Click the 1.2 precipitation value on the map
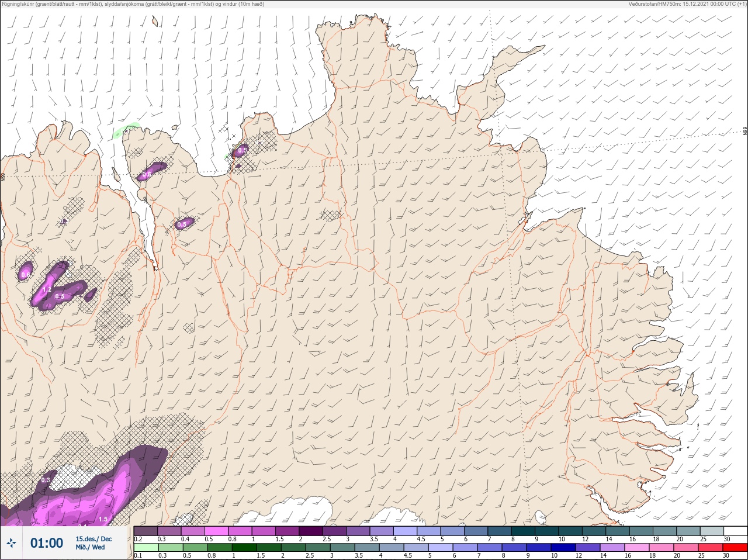 click(x=47, y=289)
